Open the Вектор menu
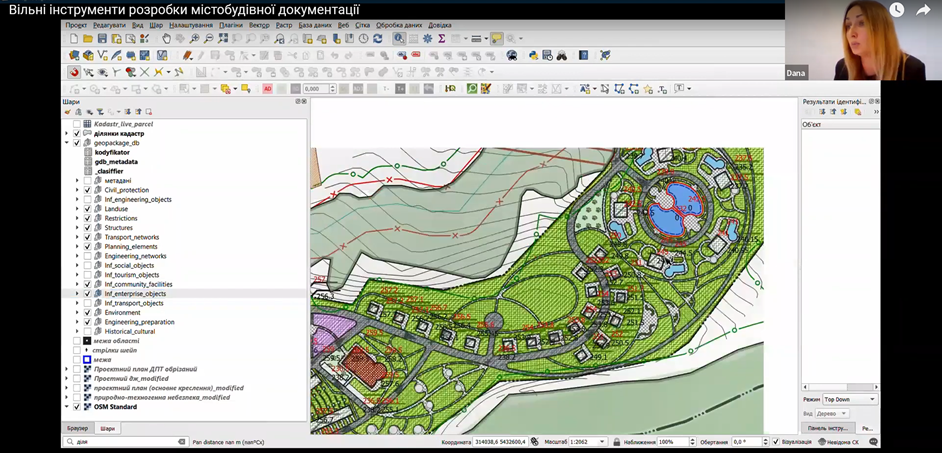Image resolution: width=942 pixels, height=453 pixels. click(259, 25)
